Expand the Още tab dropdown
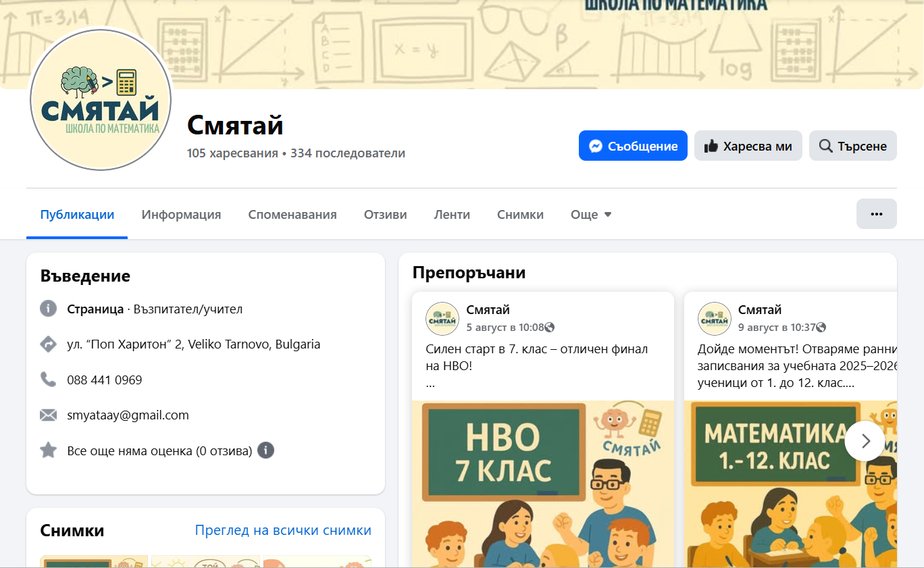This screenshot has height=568, width=924. [591, 215]
